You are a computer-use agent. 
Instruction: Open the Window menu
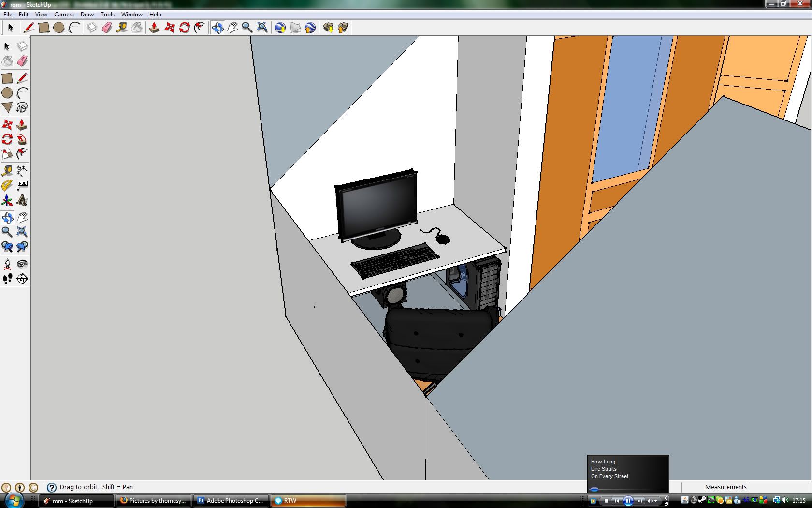click(x=132, y=15)
